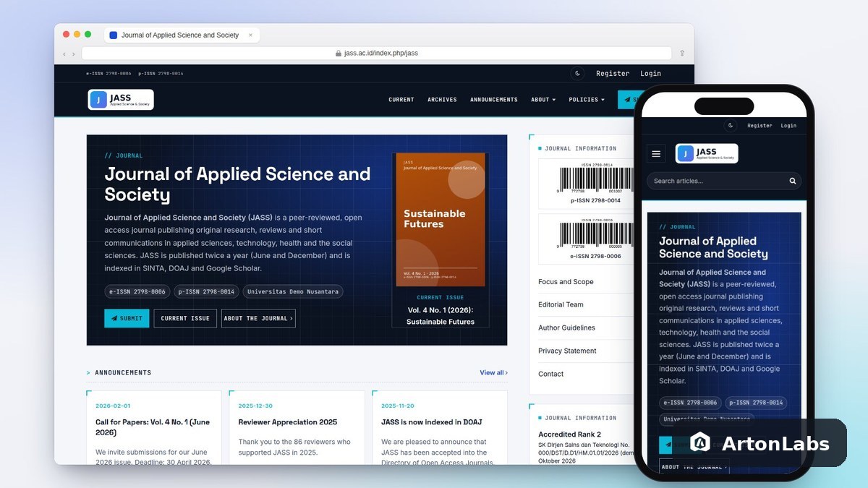The image size is (868, 488).
Task: Click the hero SUBMIT button
Action: 127,318
